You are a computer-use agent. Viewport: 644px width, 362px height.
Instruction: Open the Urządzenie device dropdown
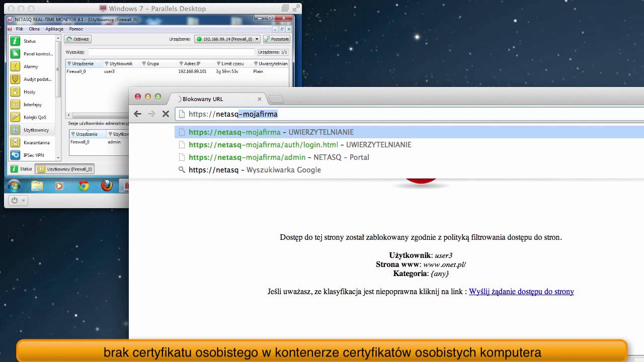[227, 39]
